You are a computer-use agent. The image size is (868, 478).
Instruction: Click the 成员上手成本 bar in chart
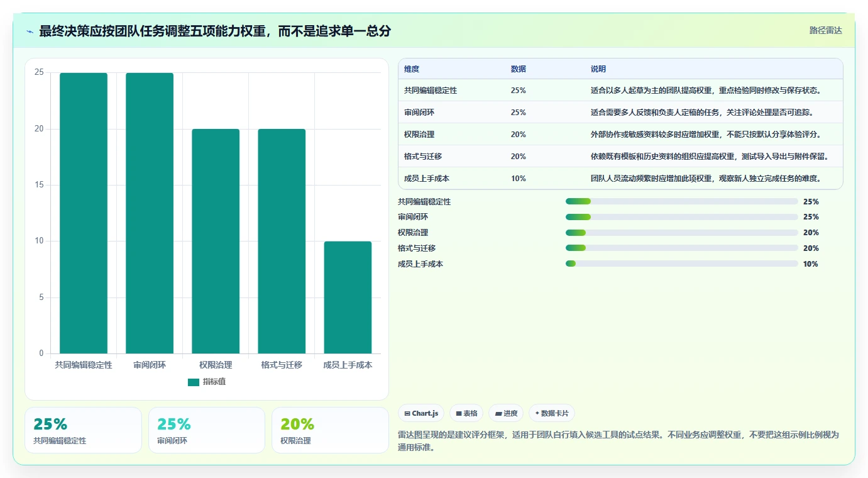click(348, 297)
